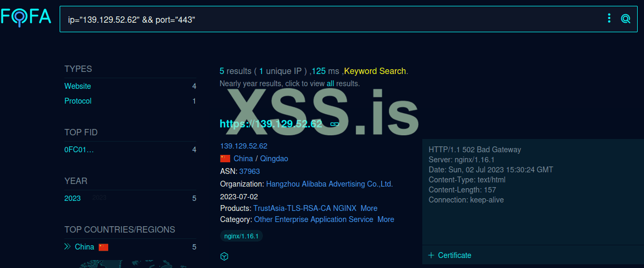Click More next to Category
This screenshot has height=268, width=644.
point(386,219)
